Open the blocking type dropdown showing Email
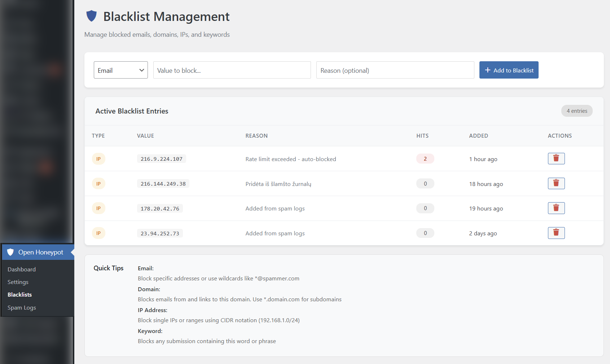The image size is (610, 364). click(120, 70)
